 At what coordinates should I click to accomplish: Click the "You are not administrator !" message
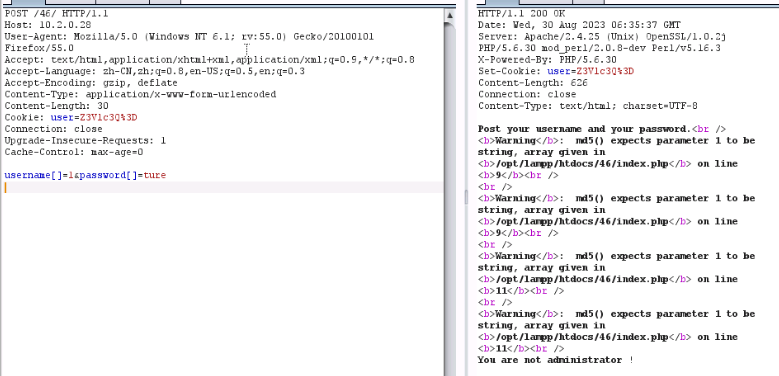[556, 360]
